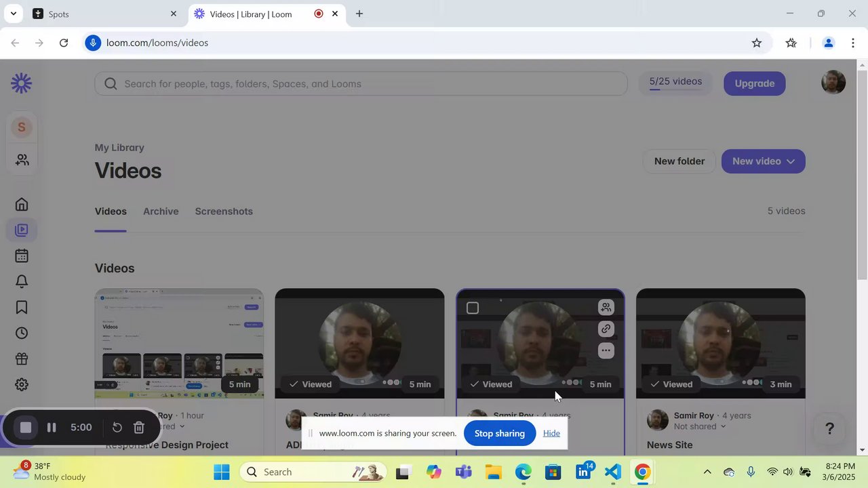Viewport: 868px width, 488px height.
Task: Copy link icon on hovered video card
Action: click(x=606, y=329)
